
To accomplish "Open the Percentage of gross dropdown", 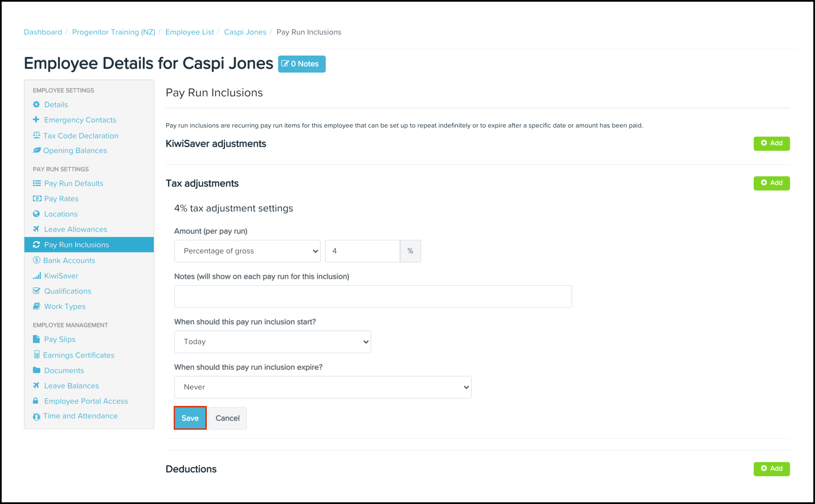I will pyautogui.click(x=247, y=251).
